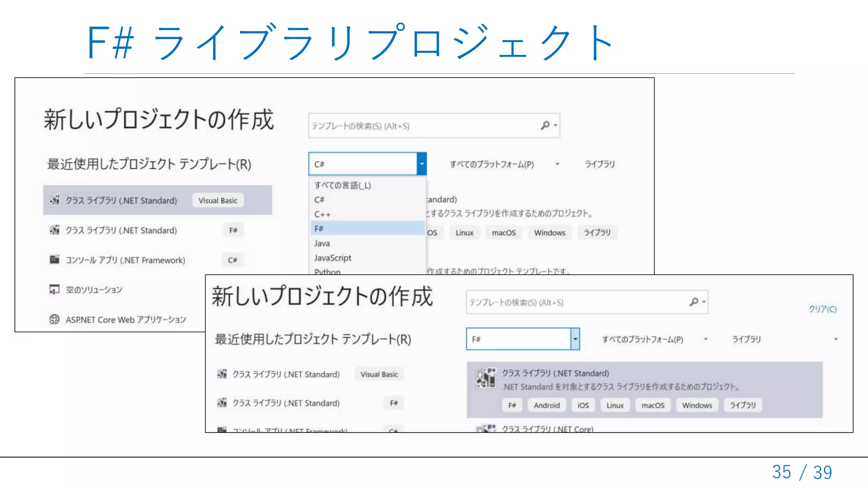Choose JavaScript from the language dropdown list

[333, 258]
